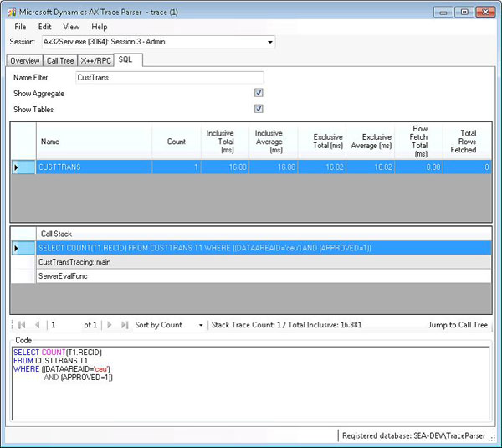Select row indicator arrow for CUSTTRANS
The image size is (502, 448).
17,167
